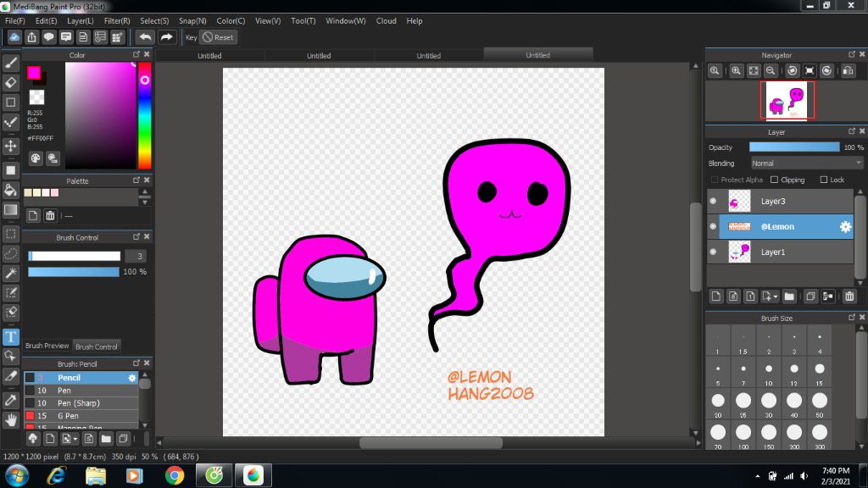
Task: Select the Lasso selection tool
Action: (10, 253)
